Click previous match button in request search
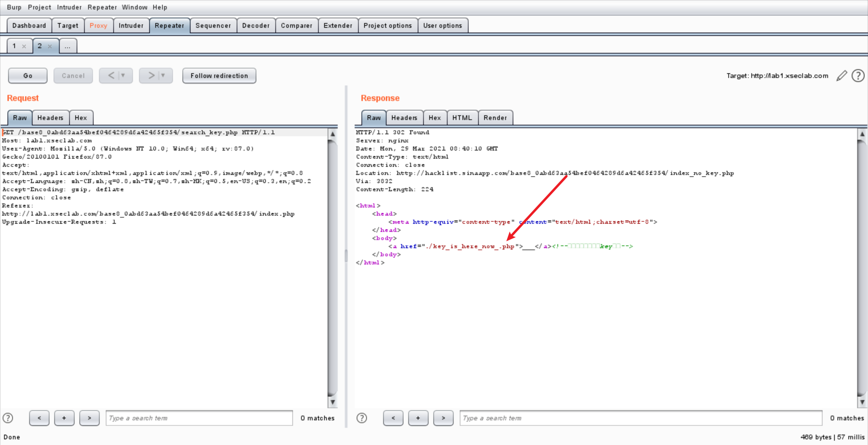Image resolution: width=868 pixels, height=445 pixels. [x=39, y=418]
